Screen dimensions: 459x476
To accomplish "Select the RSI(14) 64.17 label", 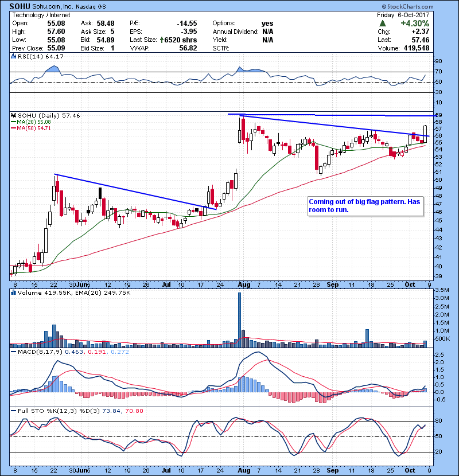I will (x=40, y=56).
